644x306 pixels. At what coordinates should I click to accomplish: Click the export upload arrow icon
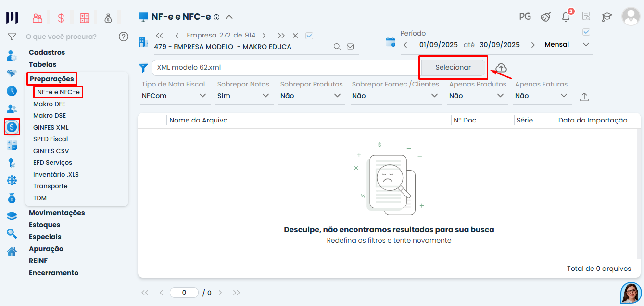coord(584,97)
